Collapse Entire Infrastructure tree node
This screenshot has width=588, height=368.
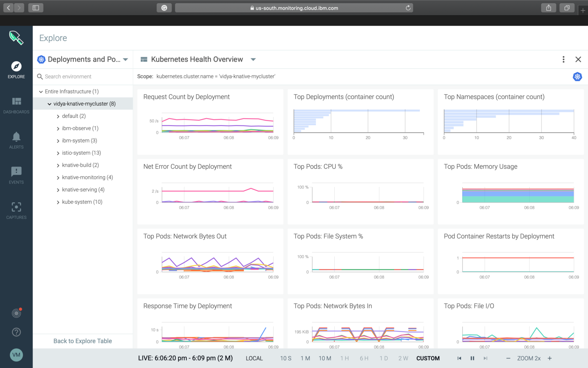41,92
